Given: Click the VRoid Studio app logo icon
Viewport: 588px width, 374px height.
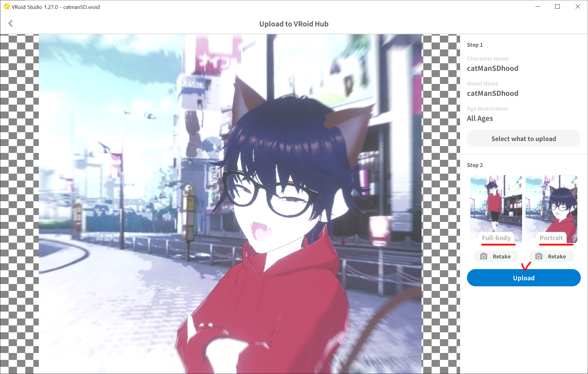Looking at the screenshot, I should [x=6, y=7].
